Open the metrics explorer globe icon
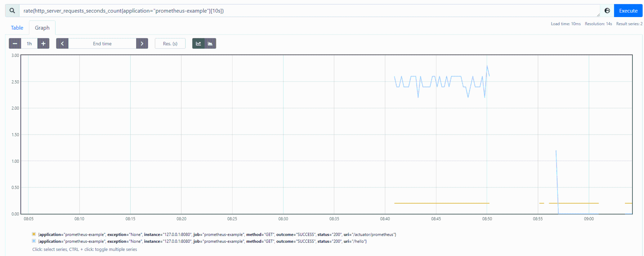This screenshot has height=256, width=644. click(x=607, y=11)
